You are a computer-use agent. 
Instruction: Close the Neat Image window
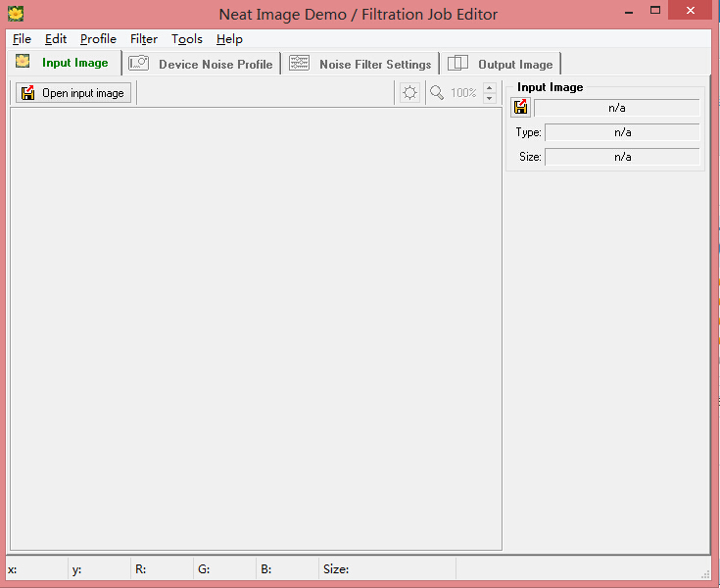(x=691, y=10)
